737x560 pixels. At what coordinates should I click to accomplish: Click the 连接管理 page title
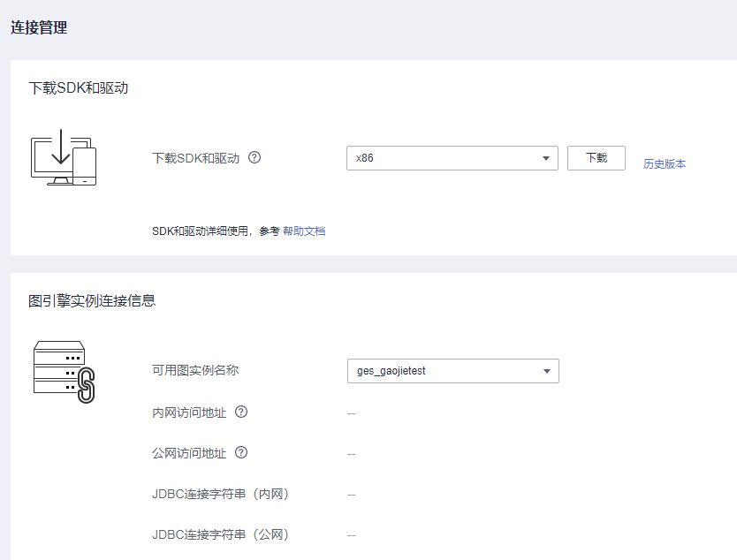39,27
